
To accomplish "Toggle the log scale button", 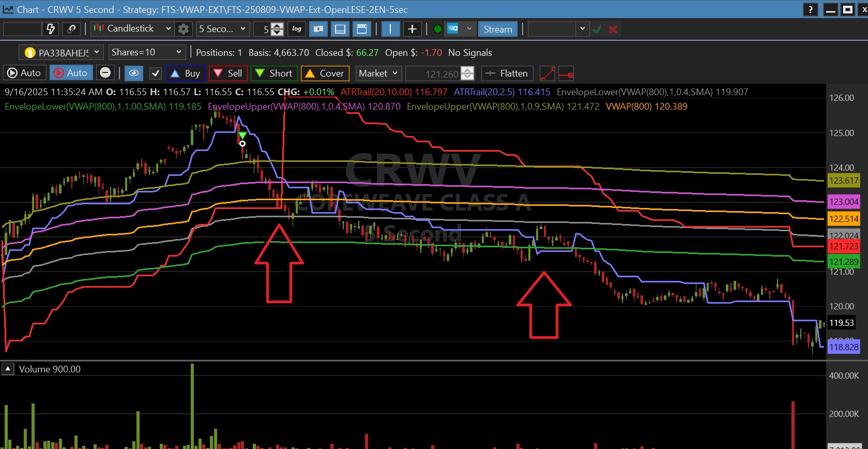I will click(x=297, y=29).
